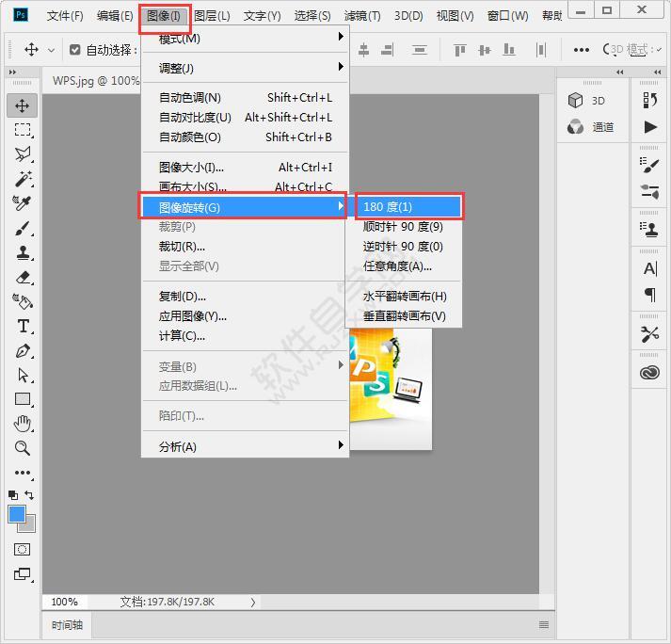Image resolution: width=671 pixels, height=644 pixels.
Task: Toggle the 自动选择 checkbox
Action: coord(75,50)
